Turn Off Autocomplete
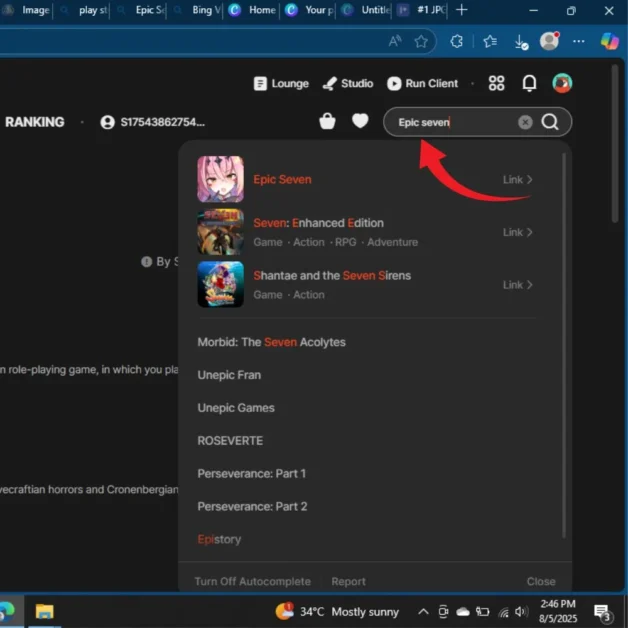Screen dimensions: 628x628 tap(252, 582)
